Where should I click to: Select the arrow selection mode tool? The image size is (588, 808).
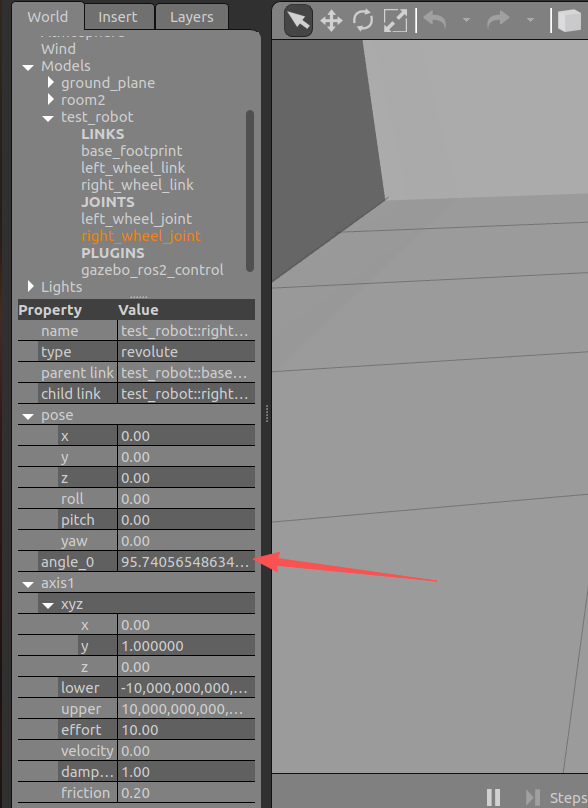pyautogui.click(x=298, y=21)
